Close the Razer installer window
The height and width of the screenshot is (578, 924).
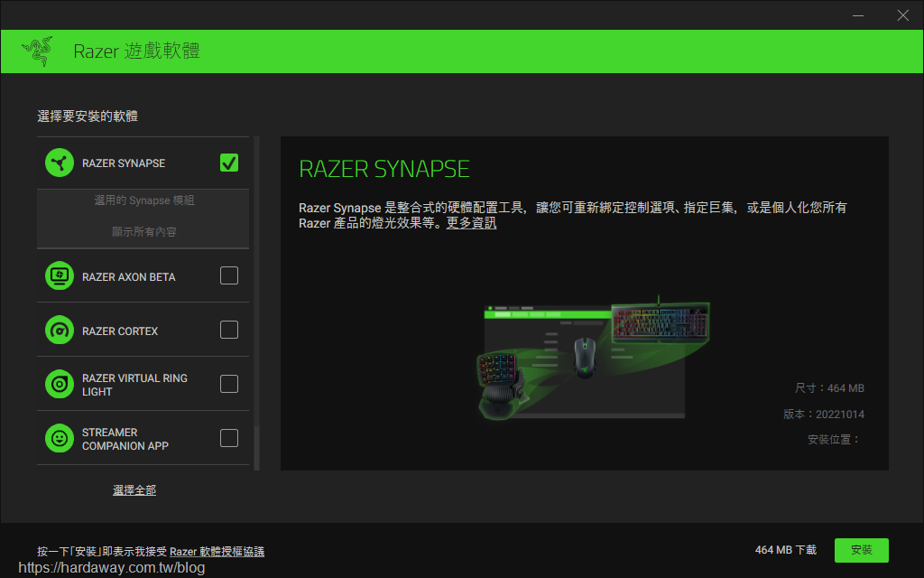(902, 15)
